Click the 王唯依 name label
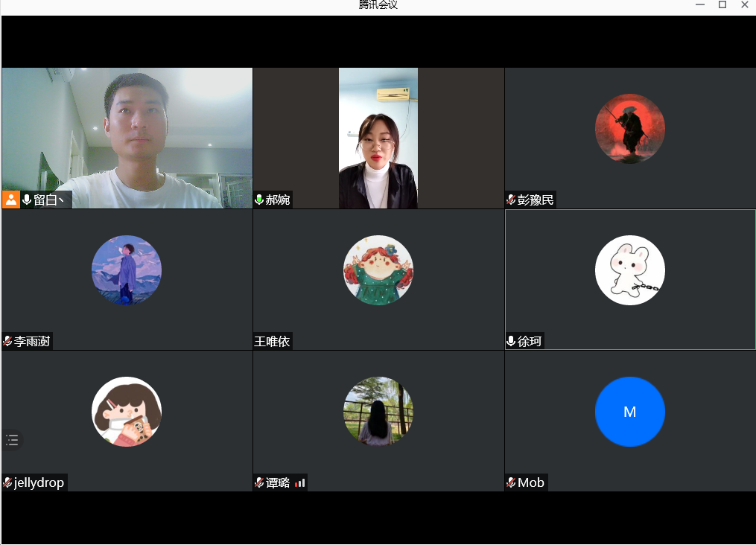The width and height of the screenshot is (756, 545). (272, 341)
